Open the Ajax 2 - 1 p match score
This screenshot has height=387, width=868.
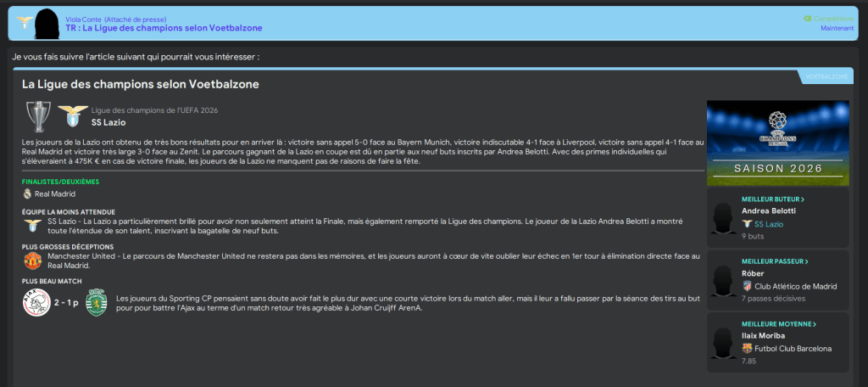pyautogui.click(x=65, y=303)
